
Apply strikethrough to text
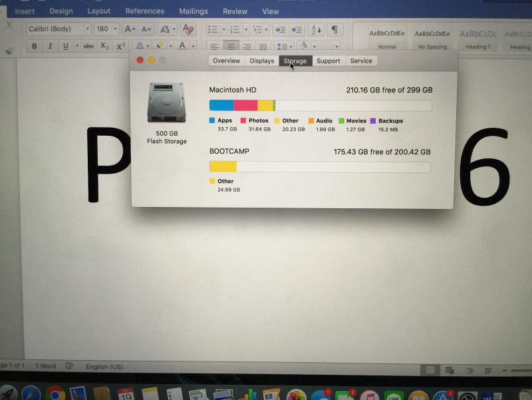point(88,46)
